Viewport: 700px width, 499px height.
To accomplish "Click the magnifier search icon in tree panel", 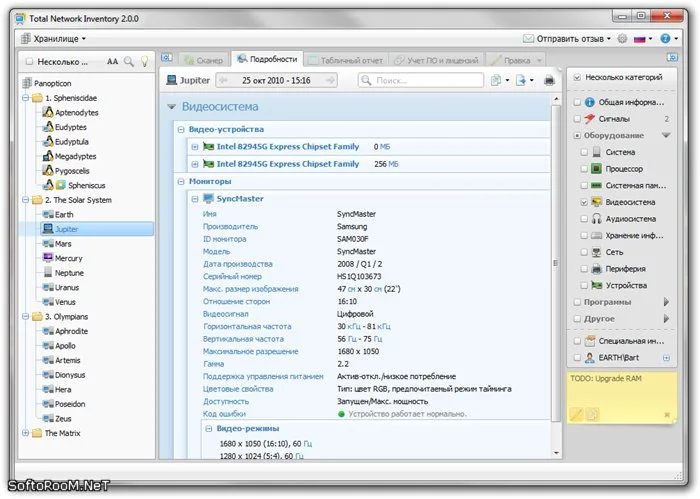I will 129,62.
